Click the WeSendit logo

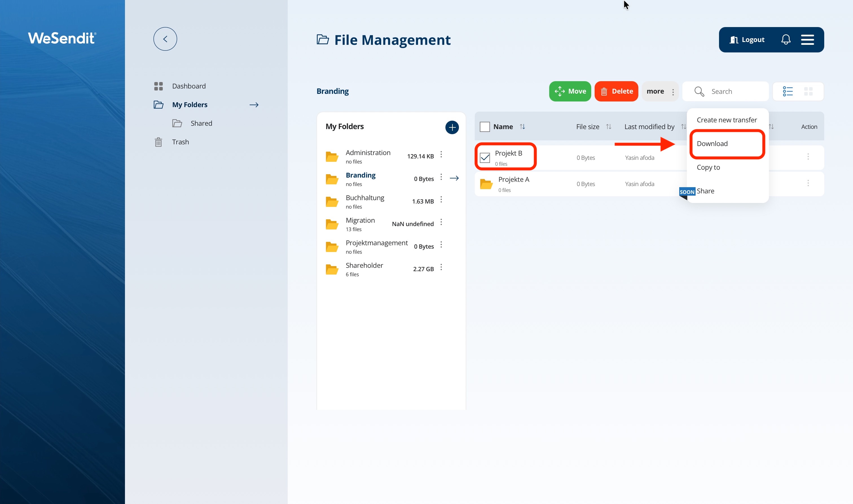click(x=62, y=38)
